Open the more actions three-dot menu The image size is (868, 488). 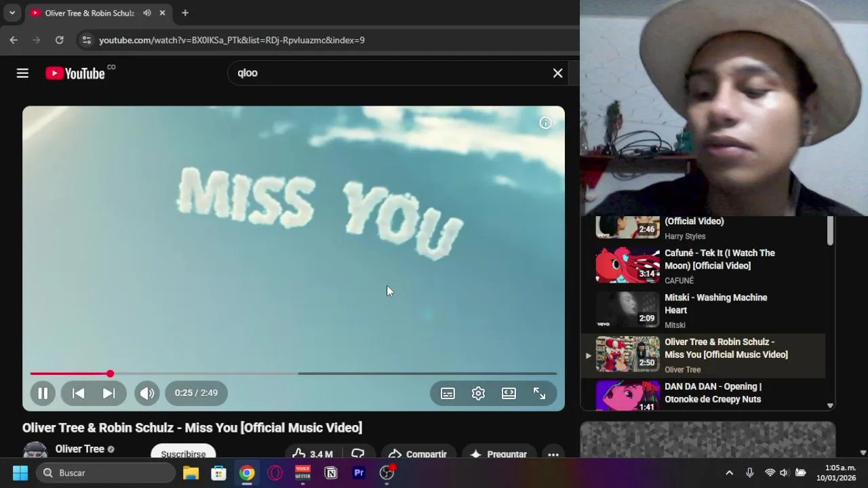point(553,453)
